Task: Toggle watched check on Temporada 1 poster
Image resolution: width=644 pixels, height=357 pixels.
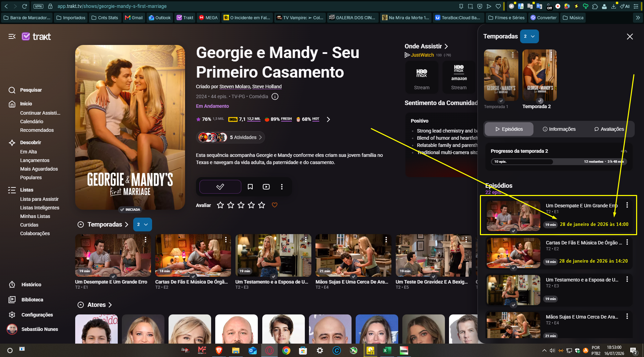Action: (x=501, y=101)
